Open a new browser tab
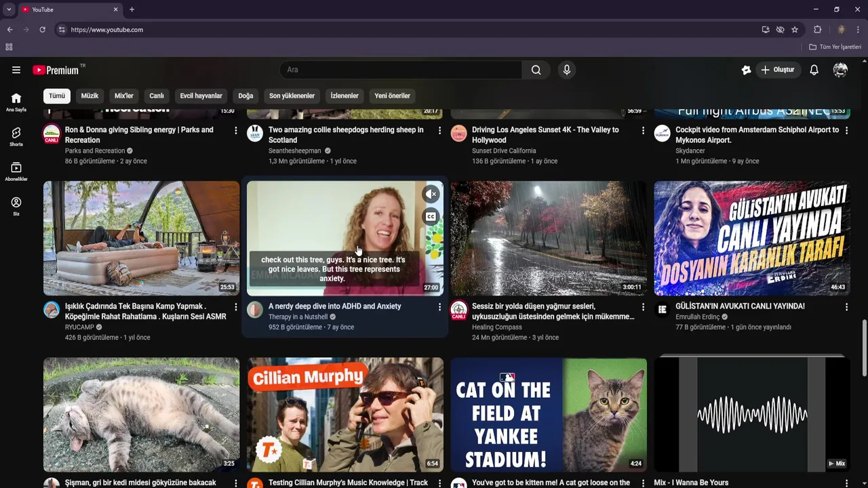 pyautogui.click(x=132, y=9)
